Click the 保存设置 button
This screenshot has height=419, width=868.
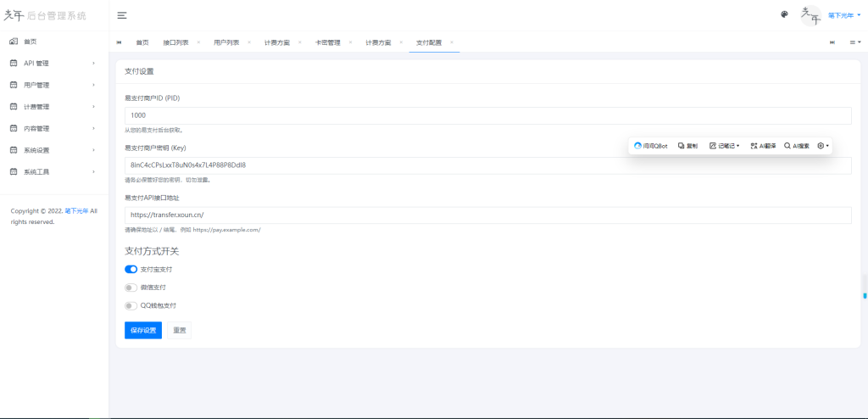click(x=143, y=330)
